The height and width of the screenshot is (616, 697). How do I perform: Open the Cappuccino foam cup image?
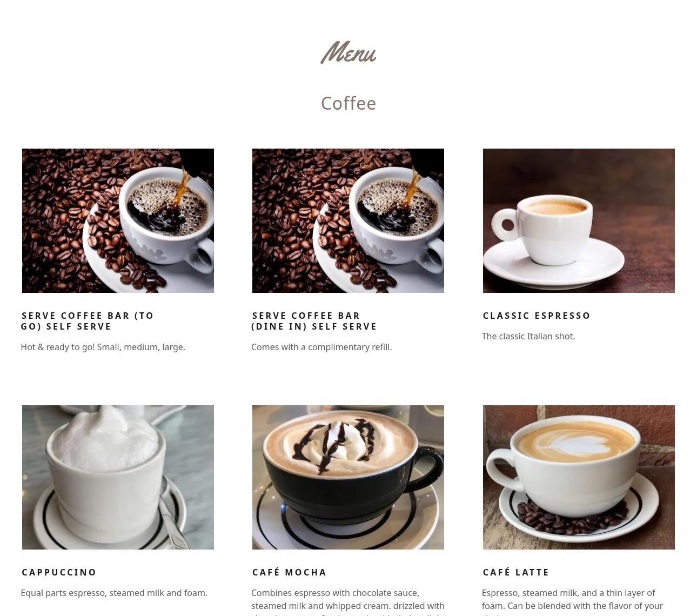click(118, 477)
